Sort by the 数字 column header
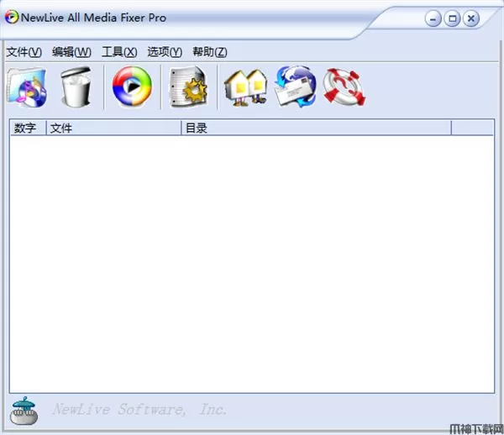 click(29, 128)
